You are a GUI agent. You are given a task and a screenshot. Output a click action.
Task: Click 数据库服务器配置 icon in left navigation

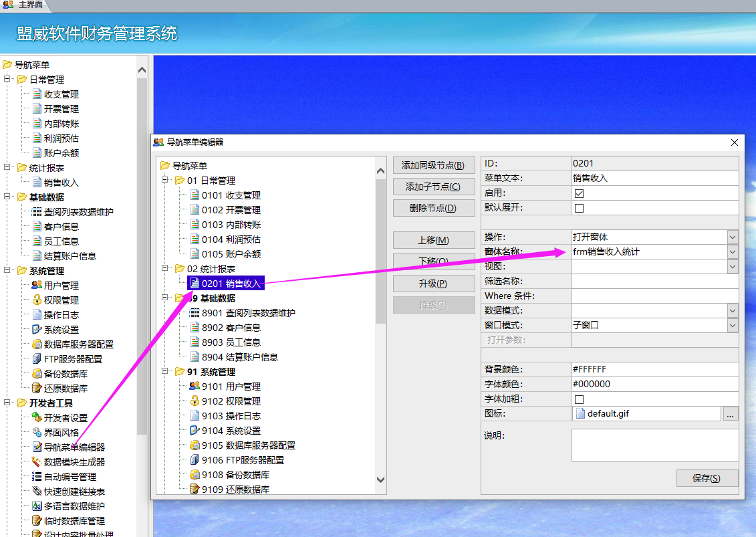click(37, 344)
